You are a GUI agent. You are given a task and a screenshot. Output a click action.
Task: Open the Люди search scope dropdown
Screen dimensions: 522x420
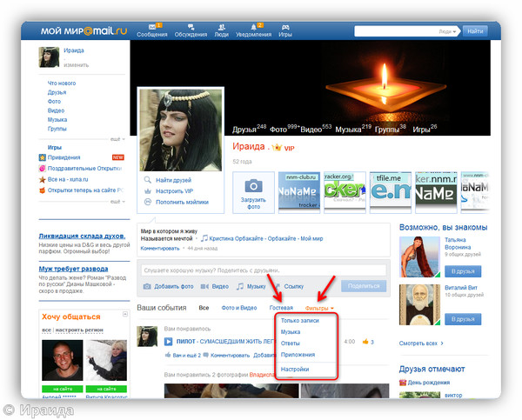coord(447,31)
